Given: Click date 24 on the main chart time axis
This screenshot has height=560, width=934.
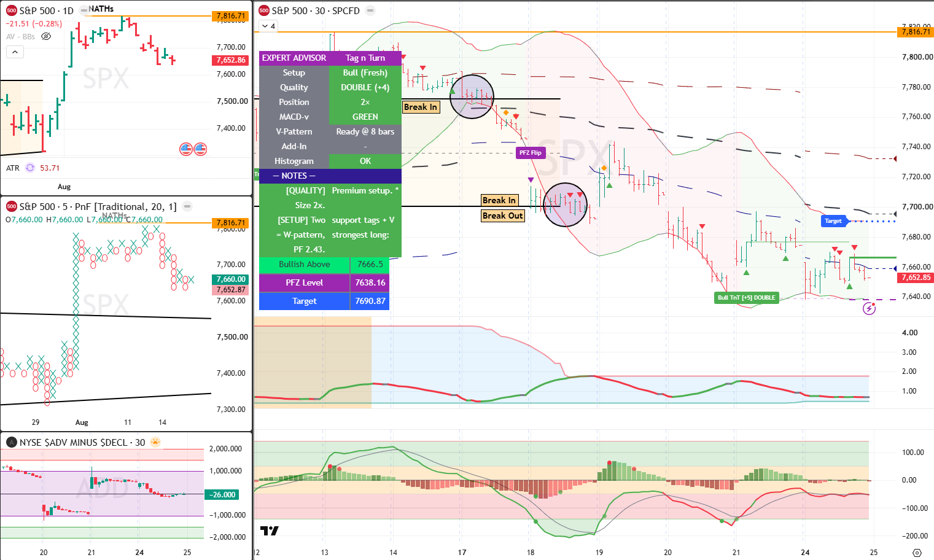Looking at the screenshot, I should click(x=805, y=552).
